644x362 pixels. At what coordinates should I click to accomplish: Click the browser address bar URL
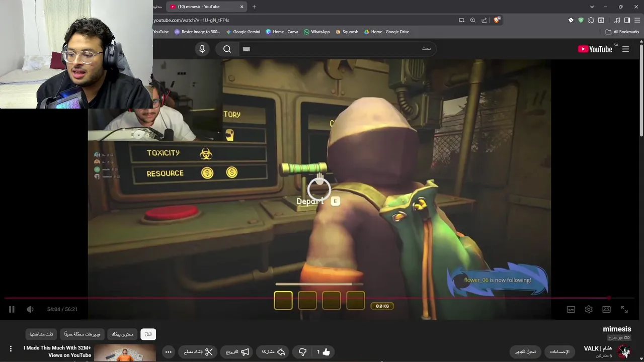click(192, 20)
